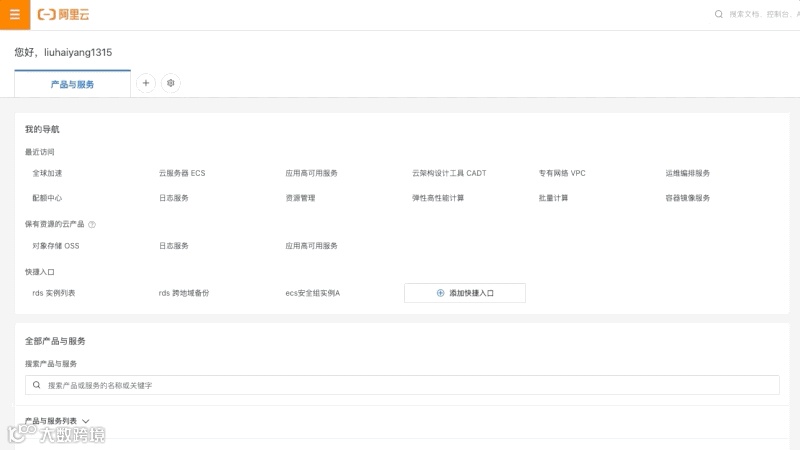The image size is (800, 450).
Task: Open rds 实例列表 shortcut
Action: point(54,293)
